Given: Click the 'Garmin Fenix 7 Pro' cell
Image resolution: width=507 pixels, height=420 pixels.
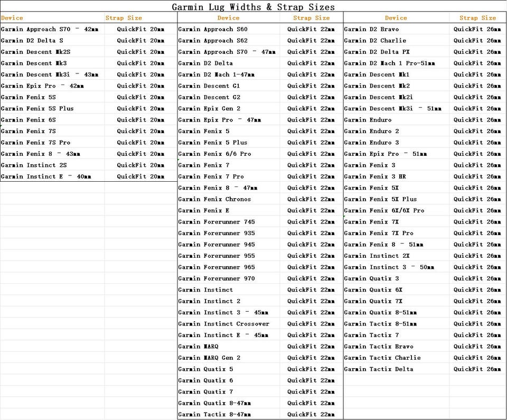Looking at the screenshot, I should 229,176.
